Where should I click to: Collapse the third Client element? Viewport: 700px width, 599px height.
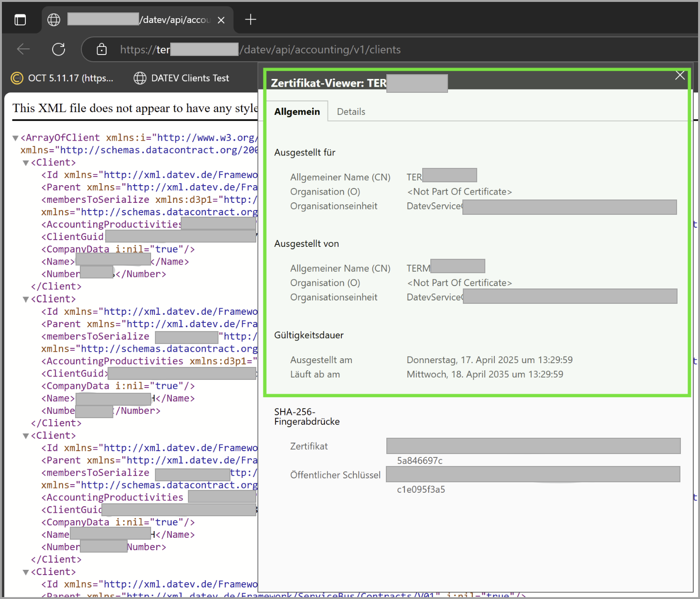click(26, 436)
